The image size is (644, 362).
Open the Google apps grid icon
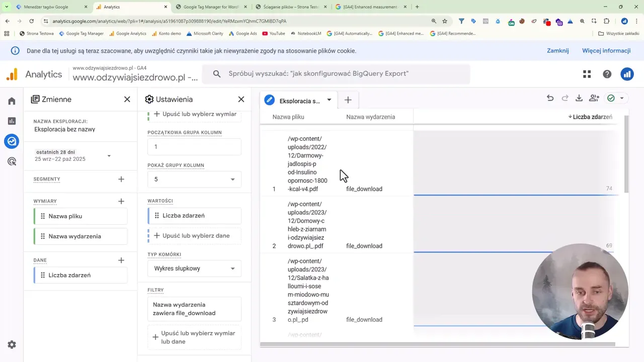pos(587,74)
